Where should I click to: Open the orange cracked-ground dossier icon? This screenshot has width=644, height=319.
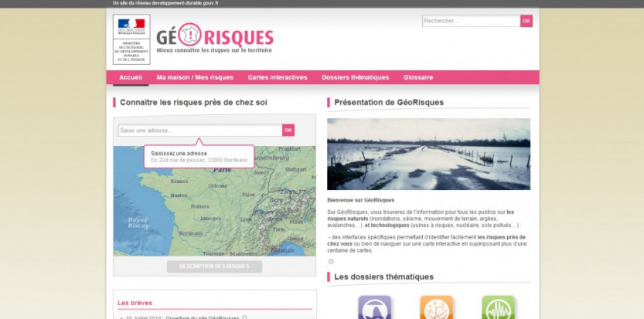tap(436, 308)
